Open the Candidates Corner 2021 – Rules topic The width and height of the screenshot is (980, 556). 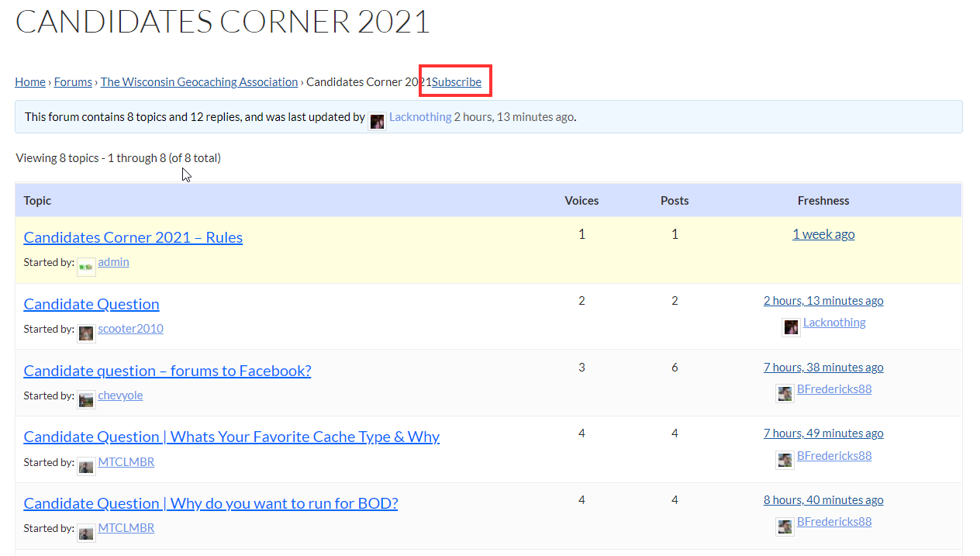133,237
